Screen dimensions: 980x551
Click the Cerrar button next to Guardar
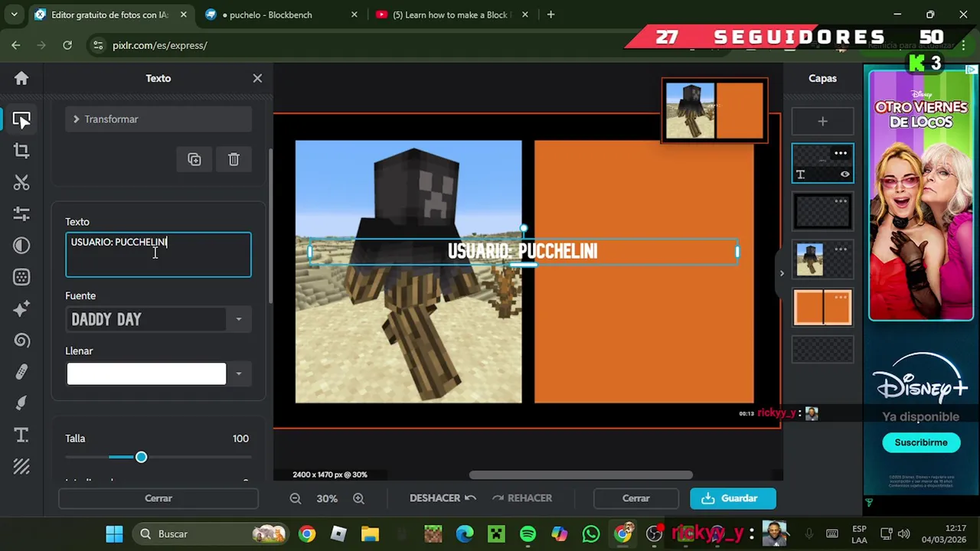point(635,498)
